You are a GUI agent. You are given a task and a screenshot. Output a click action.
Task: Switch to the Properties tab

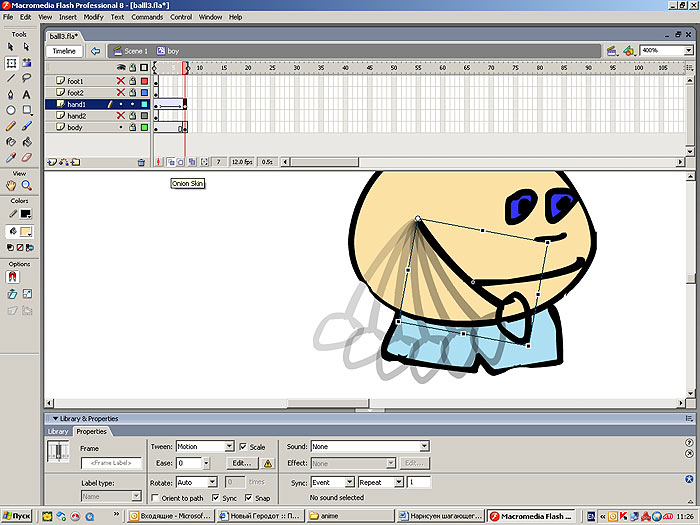(x=91, y=431)
